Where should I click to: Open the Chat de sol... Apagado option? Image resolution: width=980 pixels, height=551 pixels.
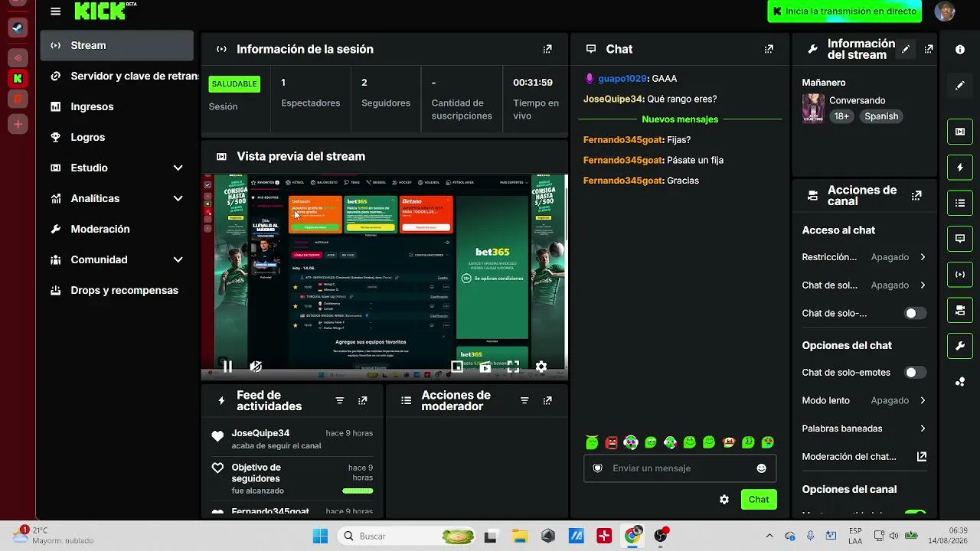pyautogui.click(x=864, y=285)
